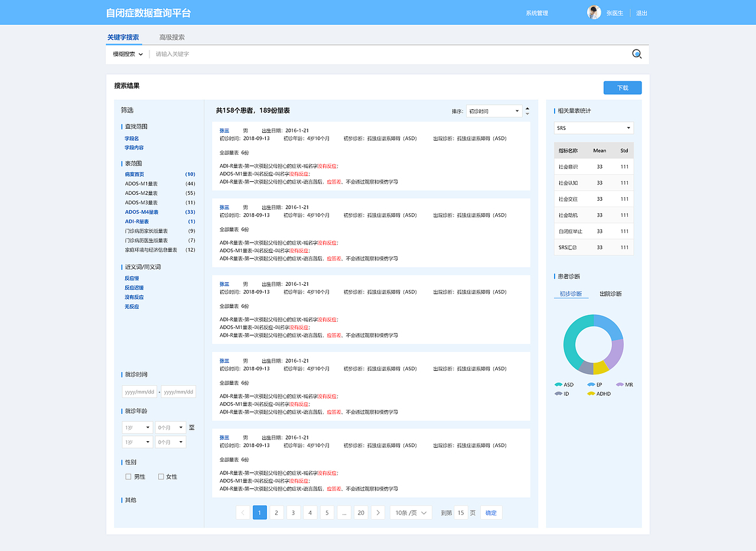The width and height of the screenshot is (756, 551).
Task: Select 字段内容 search scope filter
Action: [x=134, y=148]
